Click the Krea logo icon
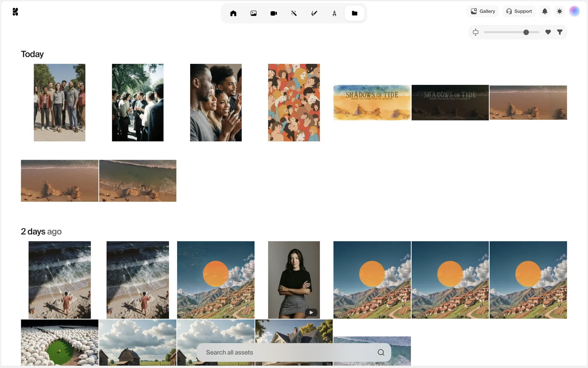The height and width of the screenshot is (368, 588). coord(15,12)
